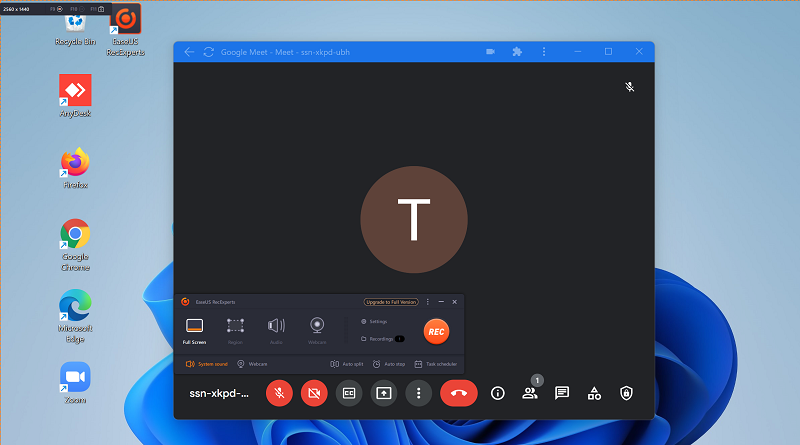The height and width of the screenshot is (445, 800).
Task: Unmute the microphone in Google Meet
Action: [279, 393]
